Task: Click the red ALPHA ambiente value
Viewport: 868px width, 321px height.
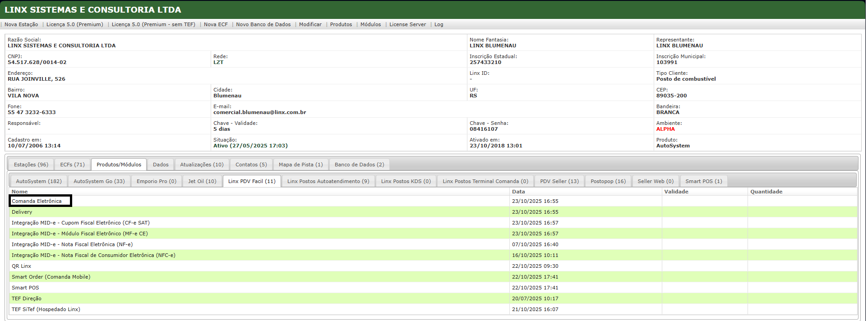Action: tap(665, 129)
